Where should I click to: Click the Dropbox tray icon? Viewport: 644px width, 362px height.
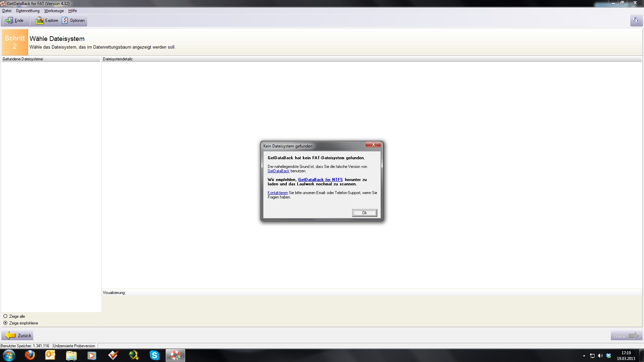[x=609, y=356]
